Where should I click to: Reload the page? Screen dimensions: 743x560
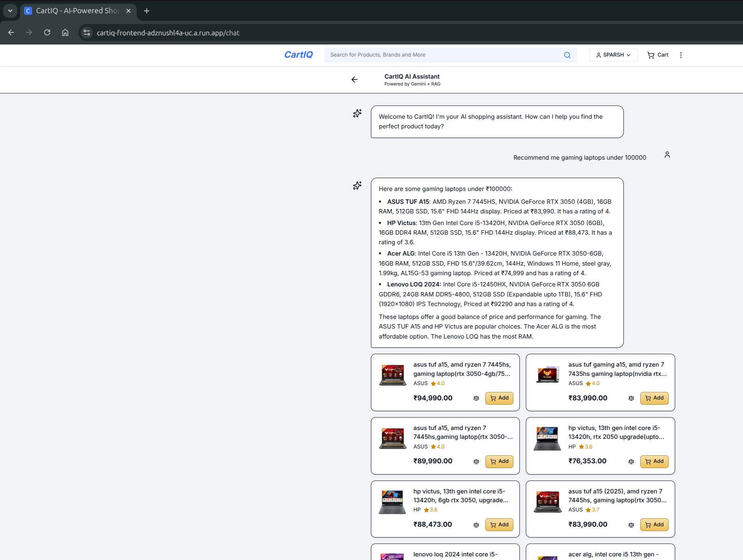pos(47,32)
